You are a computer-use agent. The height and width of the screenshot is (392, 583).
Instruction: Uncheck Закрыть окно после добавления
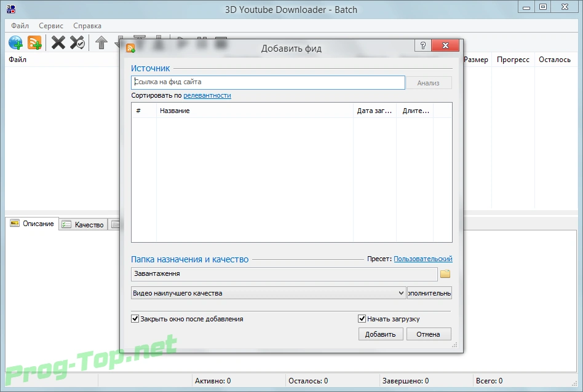pyautogui.click(x=135, y=318)
